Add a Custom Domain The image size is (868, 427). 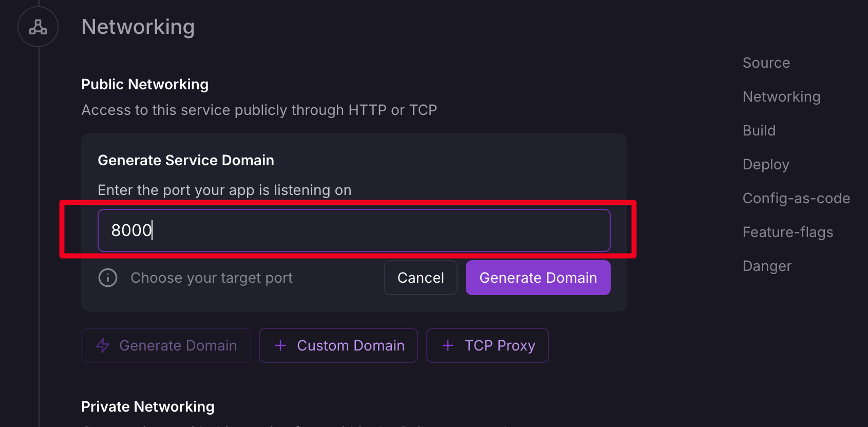tap(338, 345)
